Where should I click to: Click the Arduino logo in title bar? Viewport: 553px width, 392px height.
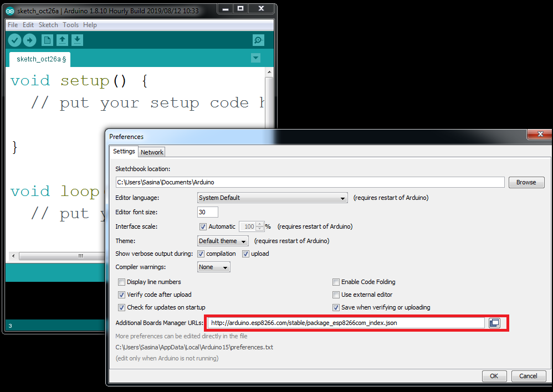[x=10, y=11]
